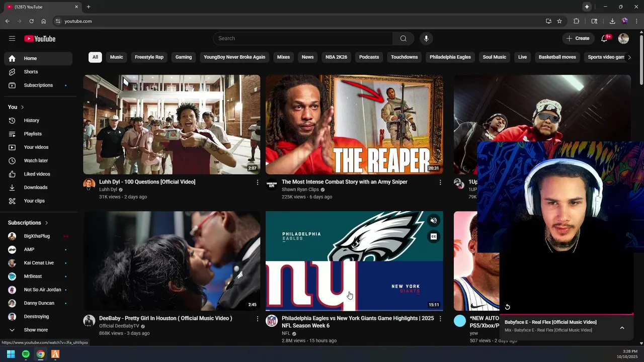Open the notifications bell
This screenshot has width=644, height=362.
click(605, 38)
